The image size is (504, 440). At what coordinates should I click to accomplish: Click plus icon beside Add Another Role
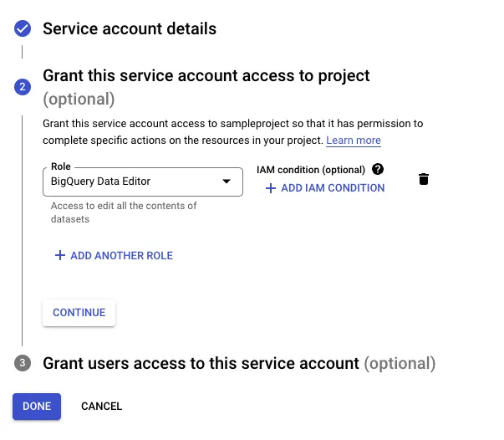[x=60, y=255]
